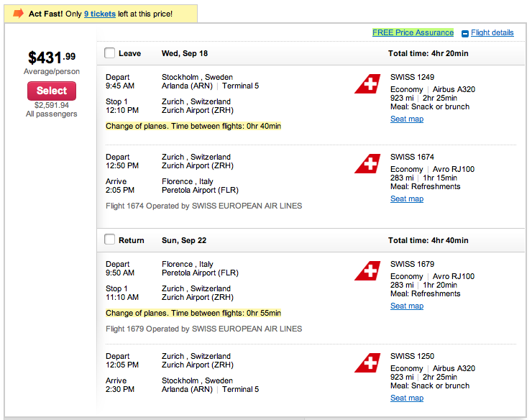Click the Return header row for Sun, Sep 22

pyautogui.click(x=288, y=240)
